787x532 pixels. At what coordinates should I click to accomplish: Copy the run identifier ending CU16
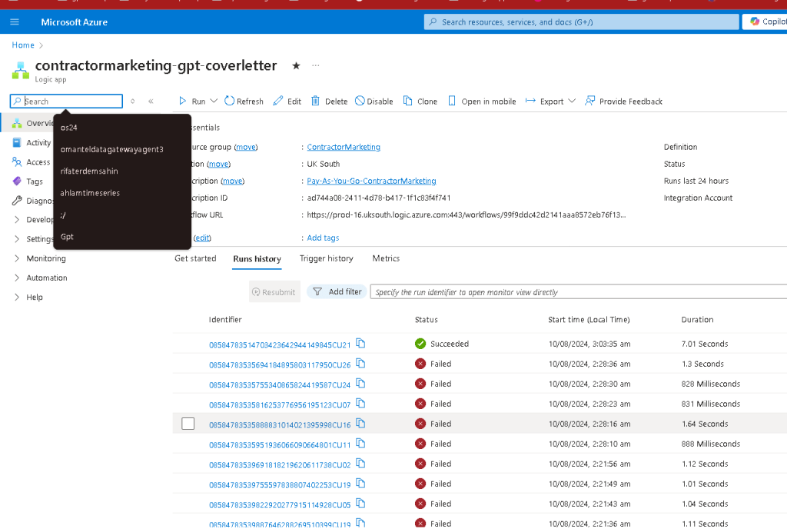click(360, 424)
